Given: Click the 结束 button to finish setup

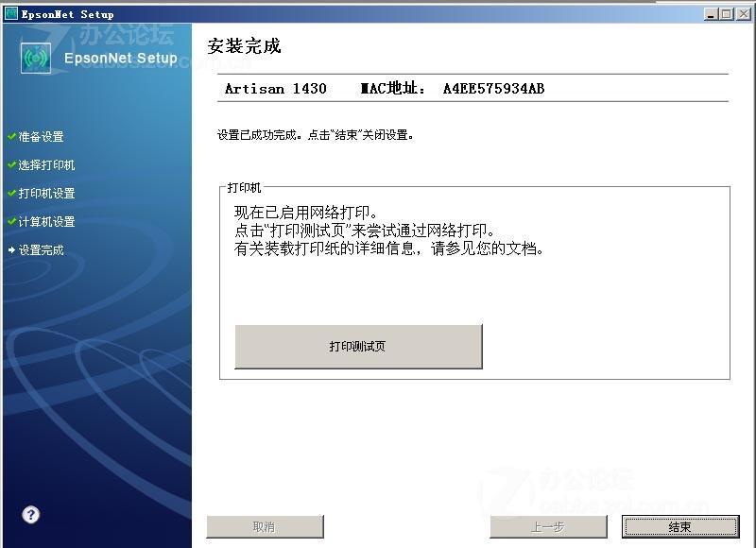Looking at the screenshot, I should pyautogui.click(x=680, y=527).
